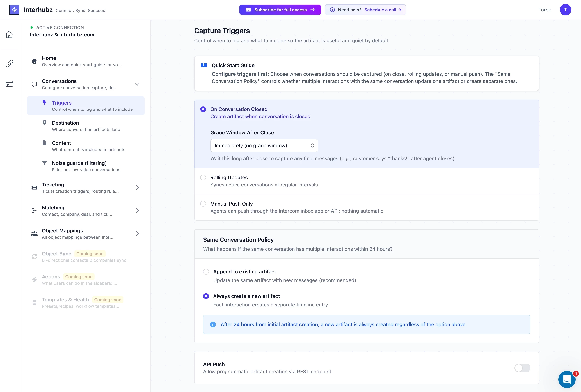Expand the Object Mappings section

point(137,234)
